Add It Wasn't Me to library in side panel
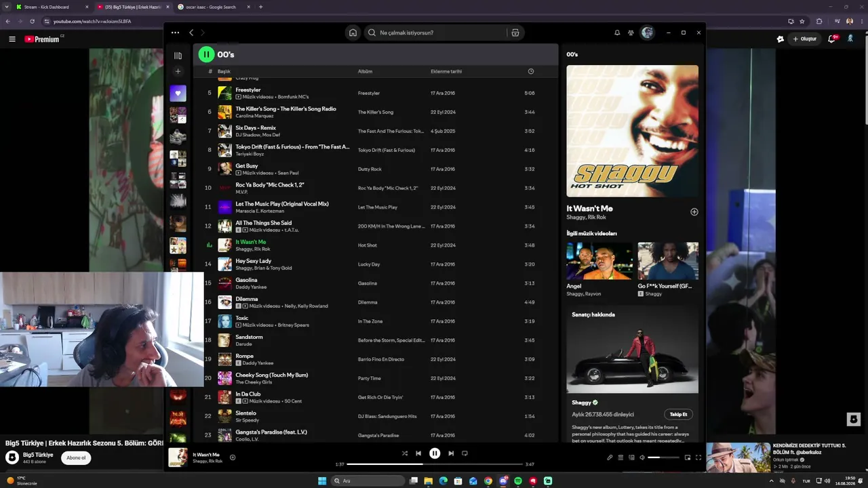Viewport: 868px width, 488px height. tap(694, 211)
